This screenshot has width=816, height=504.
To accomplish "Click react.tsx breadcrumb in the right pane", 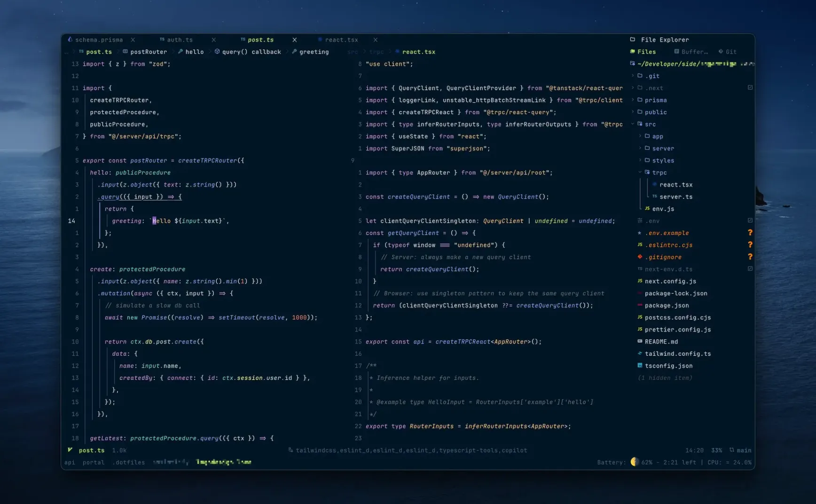I will [x=418, y=52].
